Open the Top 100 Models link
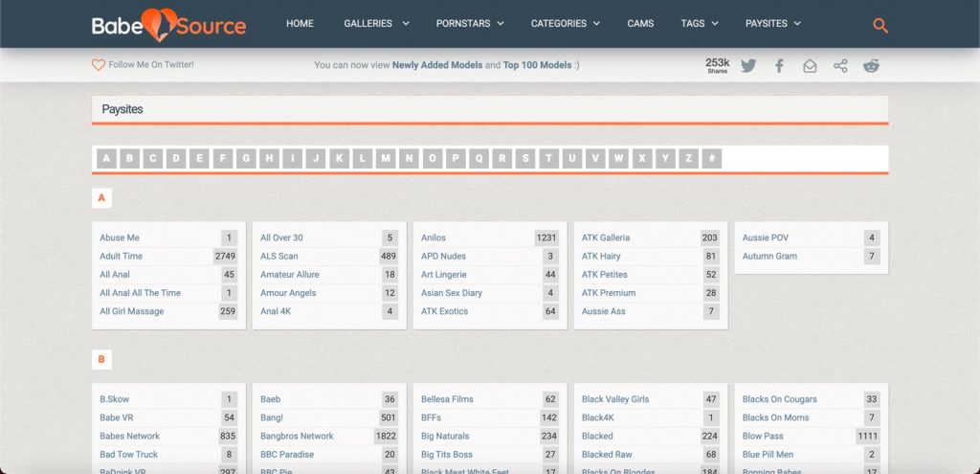Viewport: 980px width, 474px height. 538,65
